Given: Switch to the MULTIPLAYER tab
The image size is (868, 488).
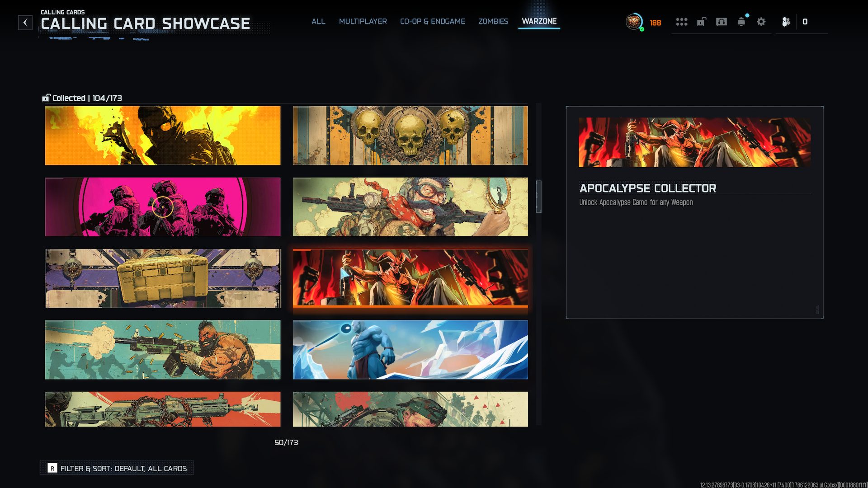Looking at the screenshot, I should coord(363,21).
